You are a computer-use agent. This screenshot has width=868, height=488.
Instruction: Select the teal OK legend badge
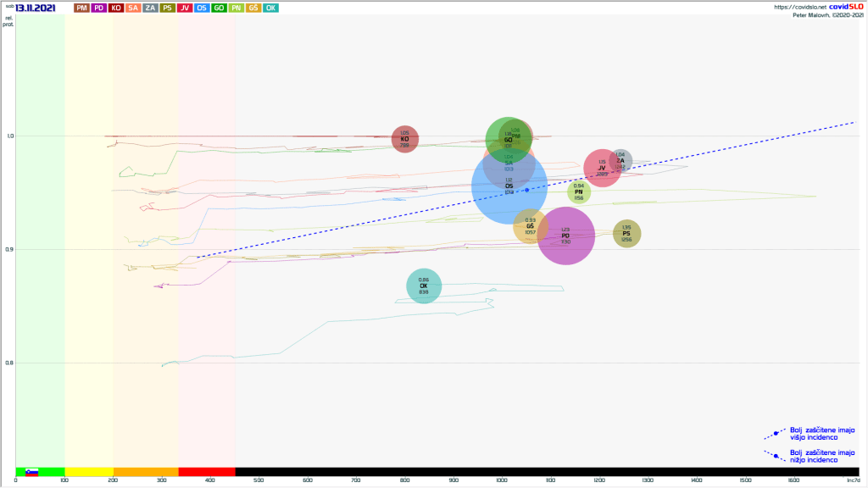270,8
